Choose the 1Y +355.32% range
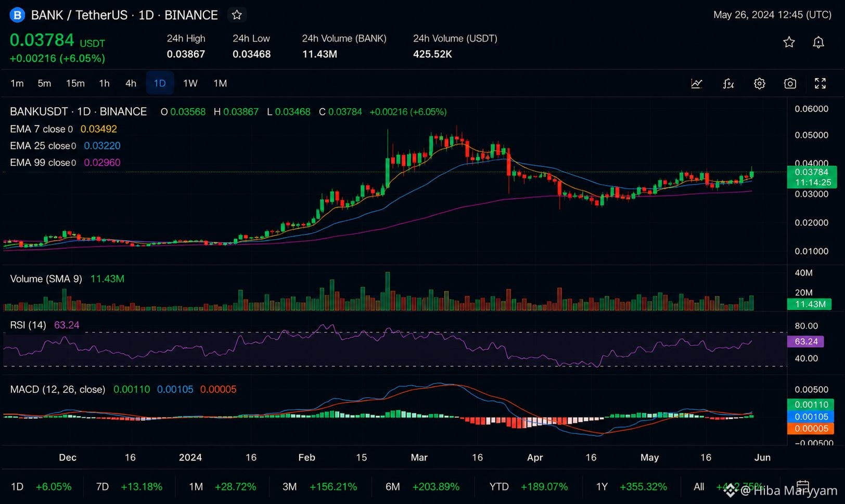Screen dimensions: 845x504 [x=631, y=487]
